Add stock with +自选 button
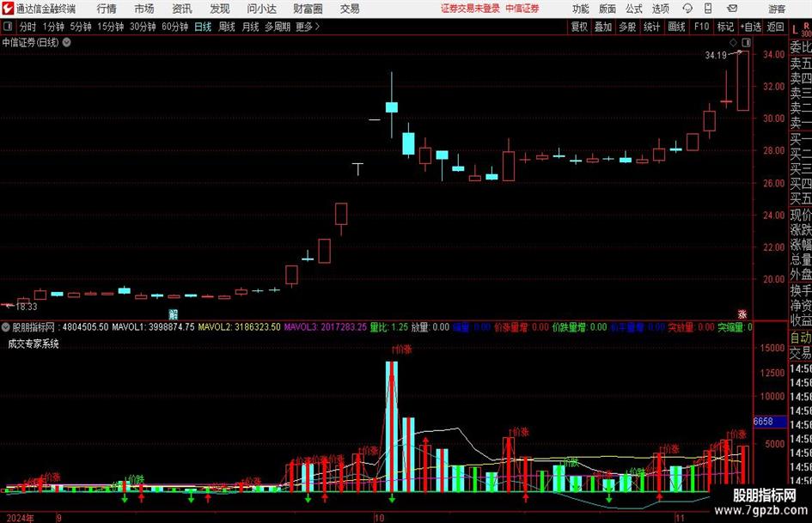 point(751,27)
